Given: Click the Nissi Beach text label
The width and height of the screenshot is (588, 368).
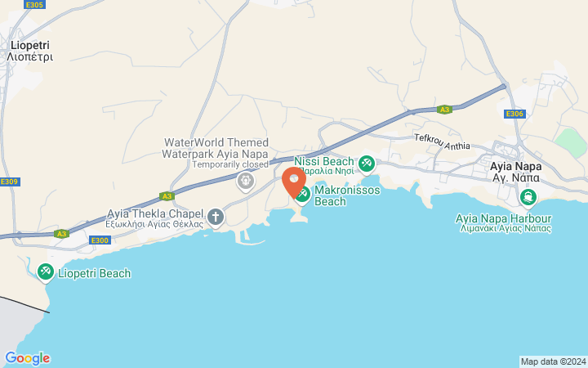Looking at the screenshot, I should point(324,161).
